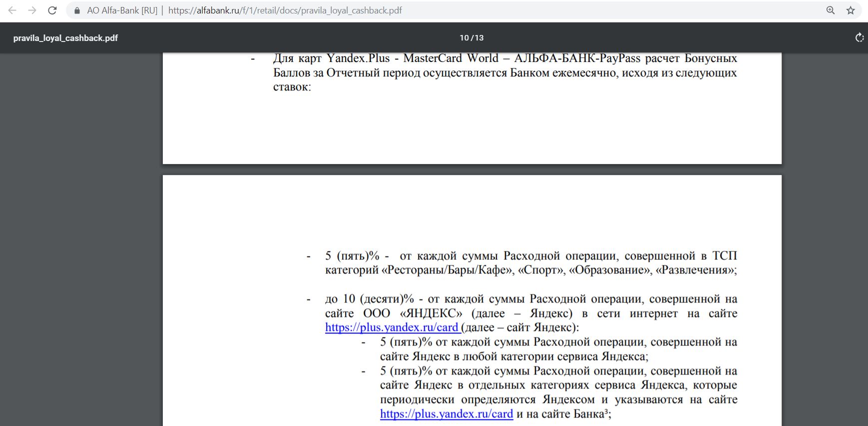Screen dimensions: 868x426
Task: Click the text 'и на сайте Банка'
Action: (560, 414)
